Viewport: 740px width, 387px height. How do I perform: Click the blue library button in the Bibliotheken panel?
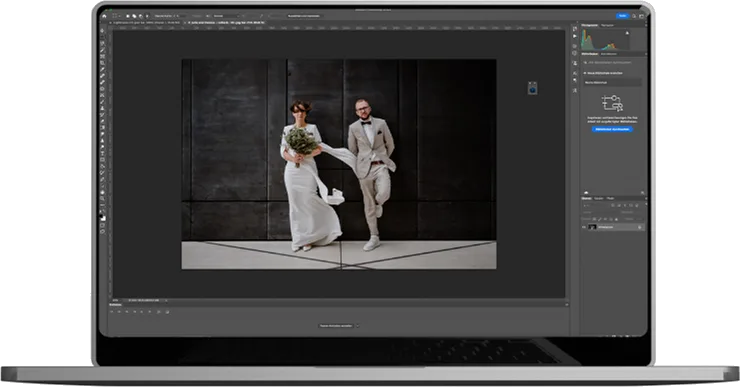point(613,129)
